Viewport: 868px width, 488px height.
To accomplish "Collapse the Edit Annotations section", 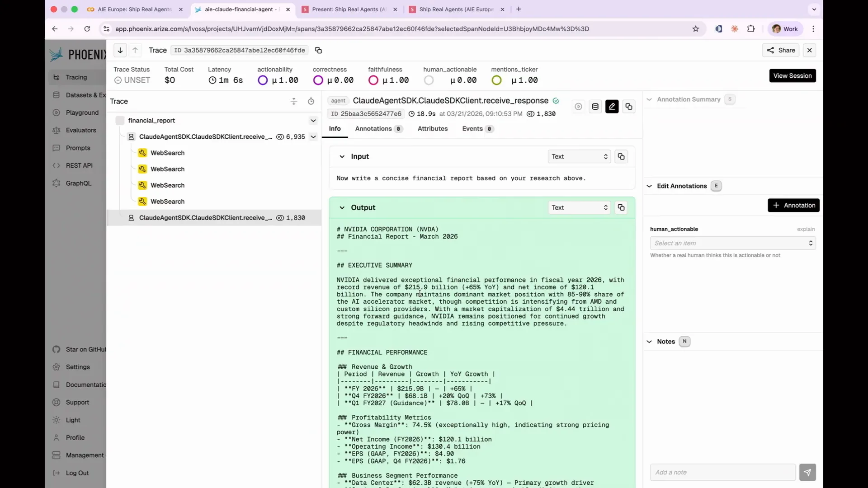I will pyautogui.click(x=649, y=186).
